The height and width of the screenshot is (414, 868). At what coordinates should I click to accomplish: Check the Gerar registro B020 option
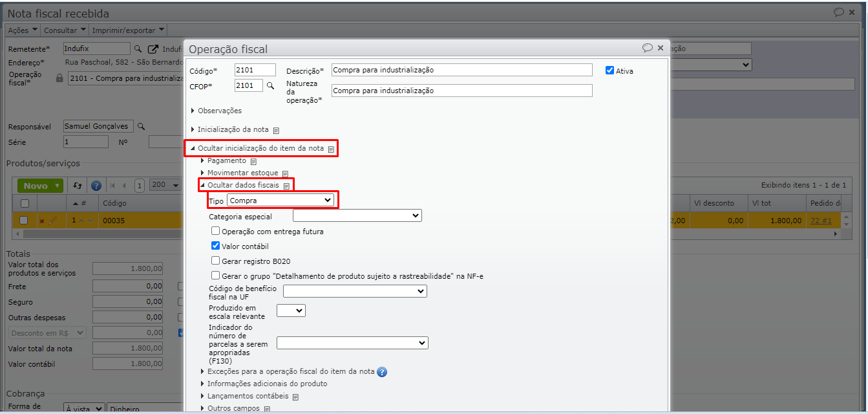[x=216, y=261]
